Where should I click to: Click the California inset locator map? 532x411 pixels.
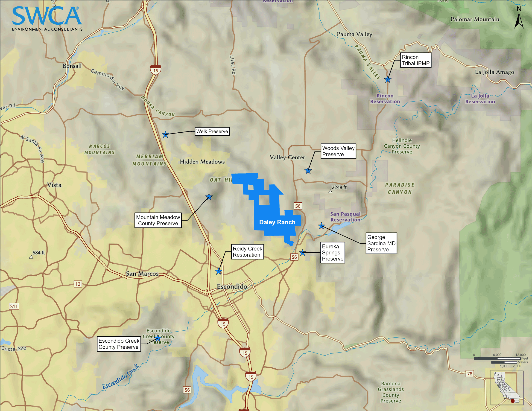507,388
